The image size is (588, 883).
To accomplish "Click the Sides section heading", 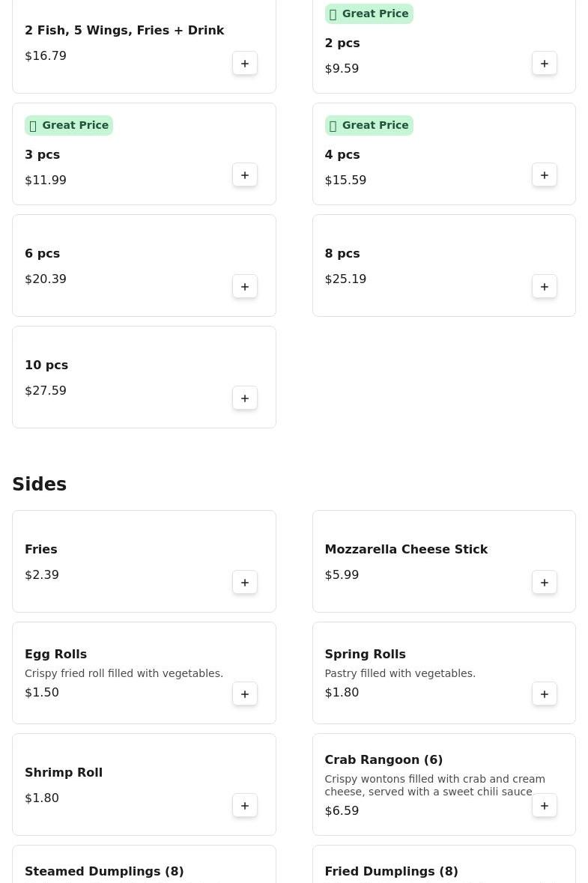I will pyautogui.click(x=40, y=485).
